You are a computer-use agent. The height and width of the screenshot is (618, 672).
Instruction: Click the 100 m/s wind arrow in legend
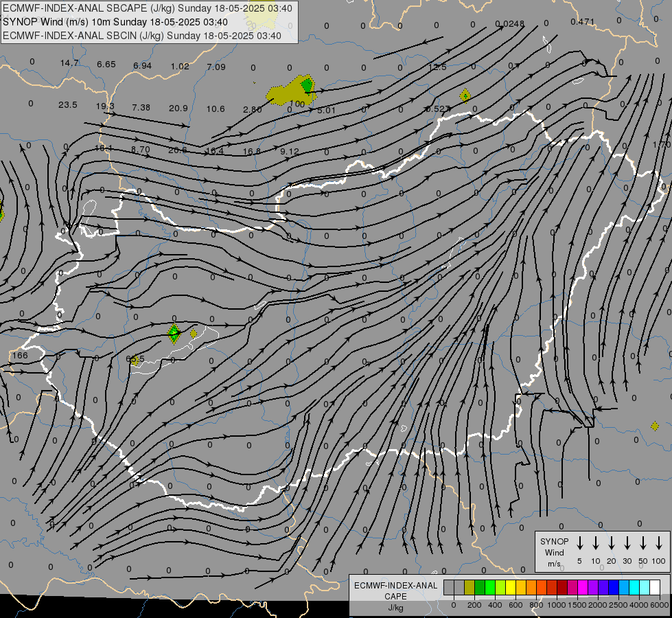(659, 543)
